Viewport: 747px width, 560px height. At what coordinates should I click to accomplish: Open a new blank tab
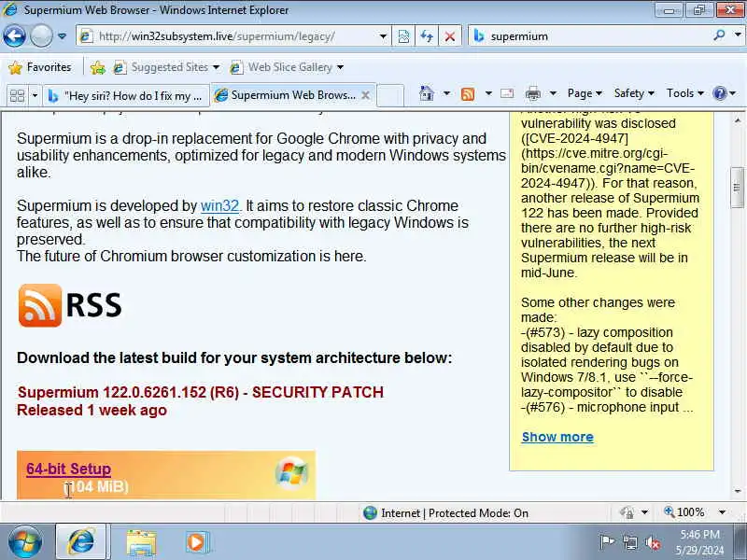tap(390, 96)
